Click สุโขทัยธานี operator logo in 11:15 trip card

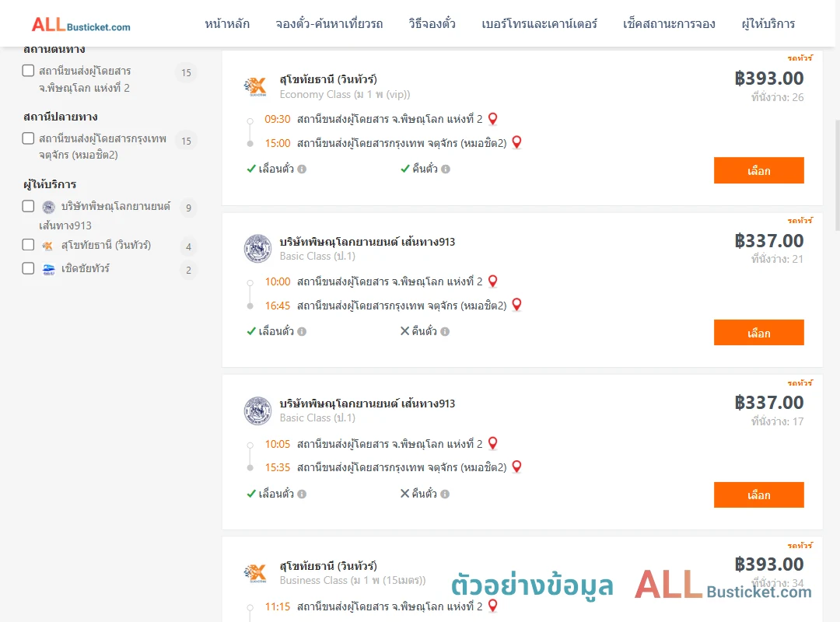[x=256, y=573]
